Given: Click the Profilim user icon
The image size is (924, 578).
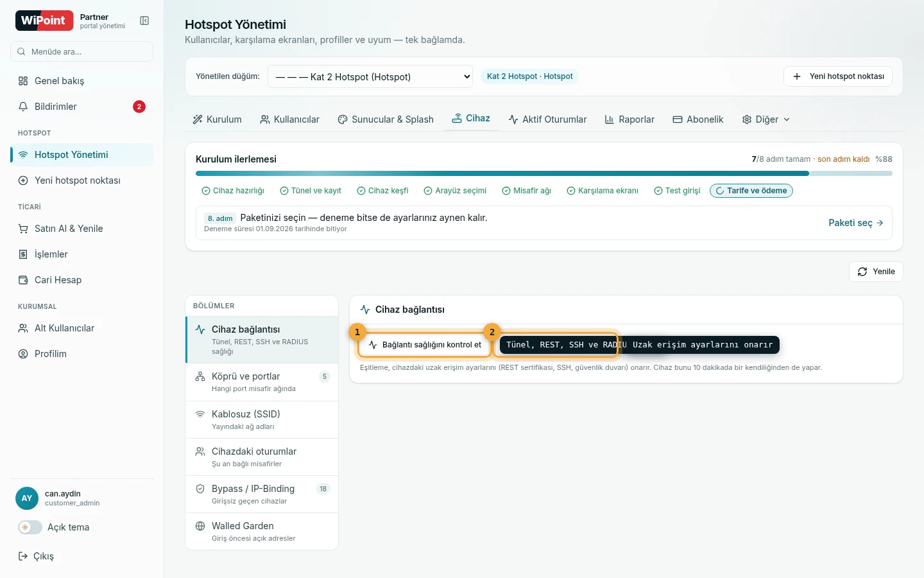Looking at the screenshot, I should [x=23, y=354].
